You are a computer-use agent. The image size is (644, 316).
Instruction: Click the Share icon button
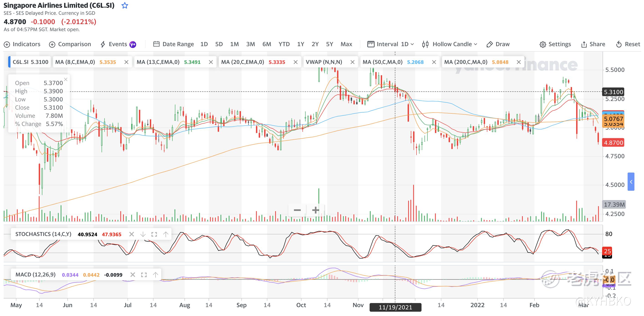pos(593,44)
